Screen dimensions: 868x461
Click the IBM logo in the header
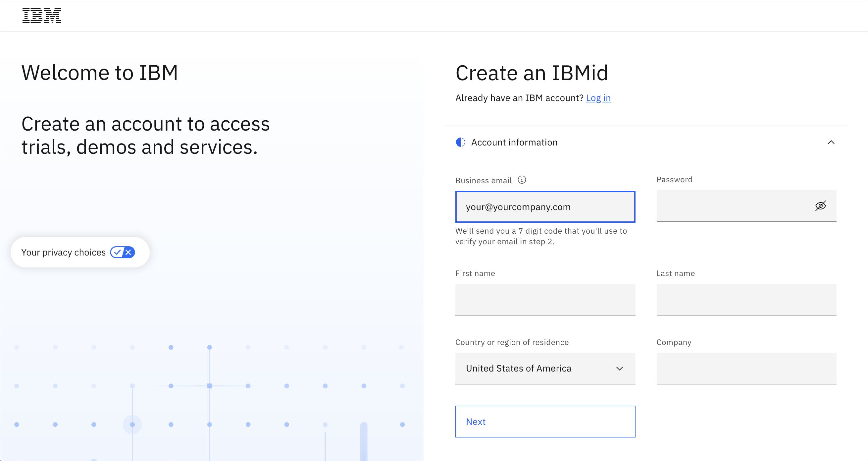[42, 16]
